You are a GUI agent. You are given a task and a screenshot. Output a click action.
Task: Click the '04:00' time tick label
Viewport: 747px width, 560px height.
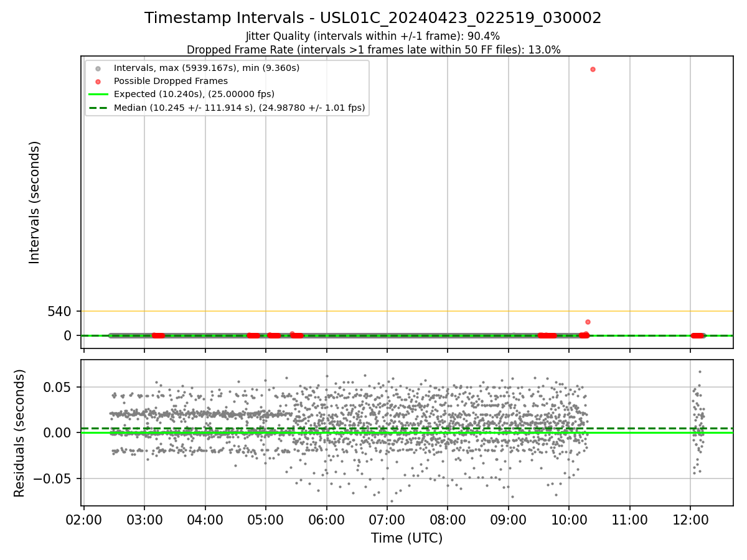205,519
